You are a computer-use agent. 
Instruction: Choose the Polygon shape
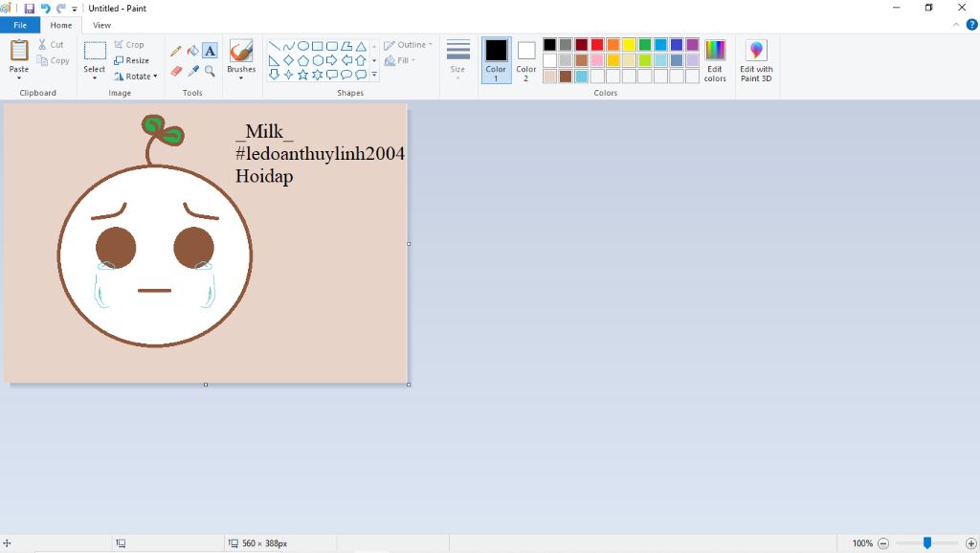346,46
